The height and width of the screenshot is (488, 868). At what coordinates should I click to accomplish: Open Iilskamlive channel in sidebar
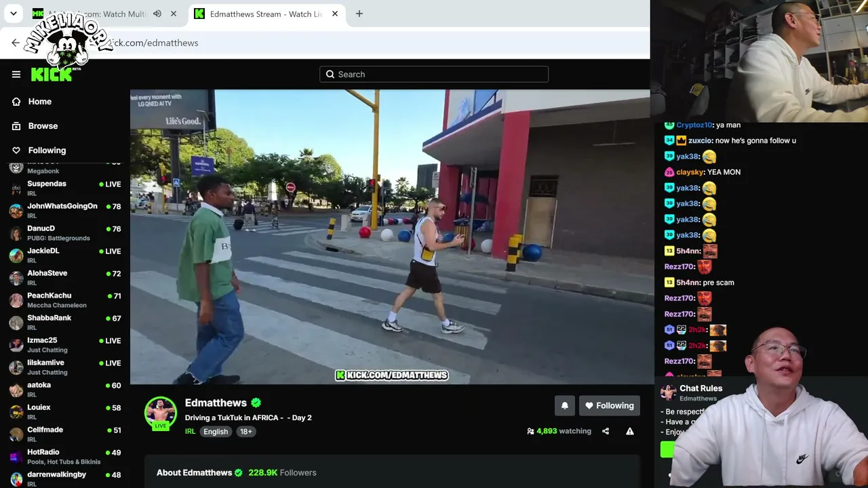[x=64, y=367]
